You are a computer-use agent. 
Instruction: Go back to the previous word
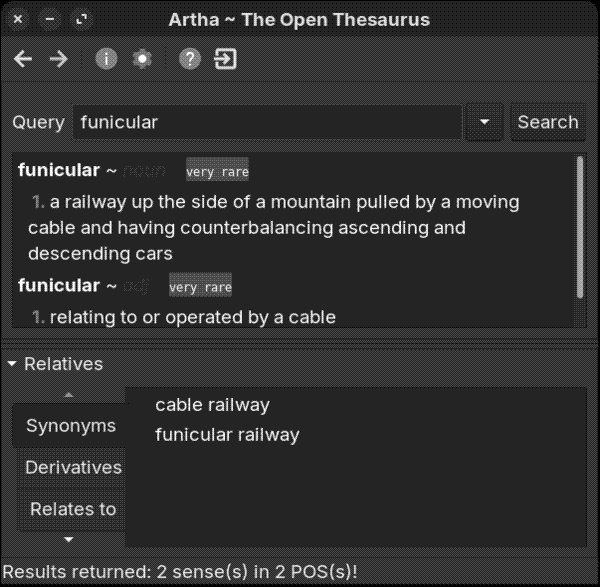23,59
